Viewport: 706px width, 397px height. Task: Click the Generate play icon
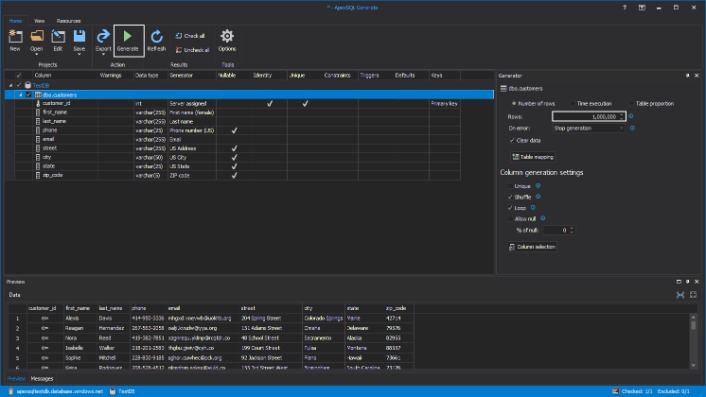click(x=128, y=36)
